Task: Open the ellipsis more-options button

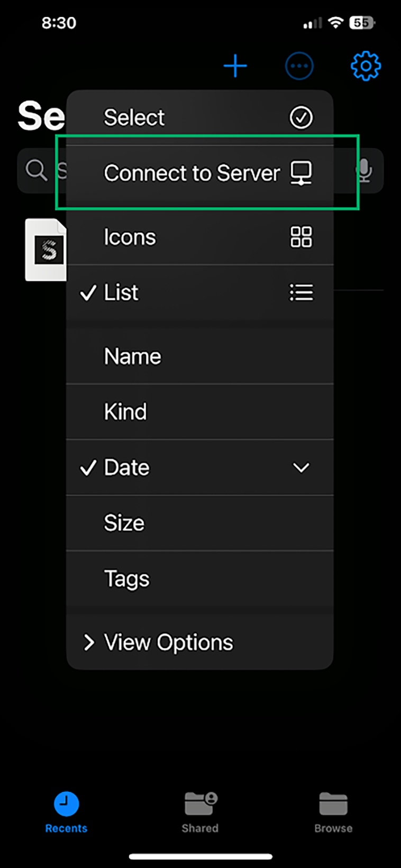Action: 299,66
